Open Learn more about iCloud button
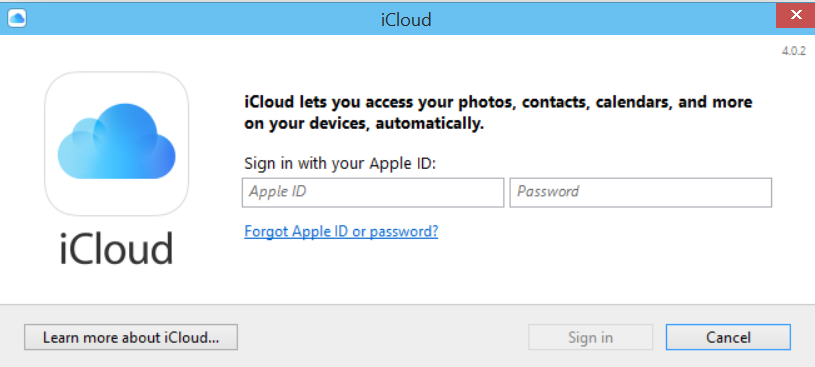815x367 pixels. coord(131,337)
